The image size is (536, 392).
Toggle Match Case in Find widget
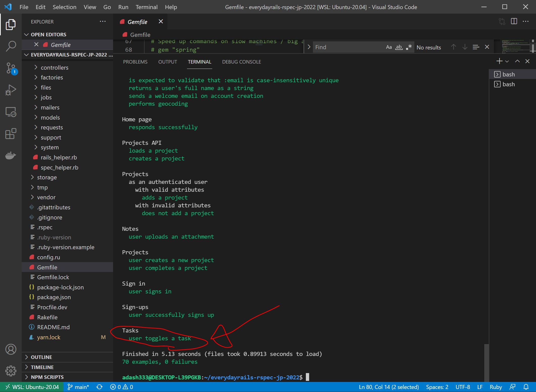click(x=389, y=47)
